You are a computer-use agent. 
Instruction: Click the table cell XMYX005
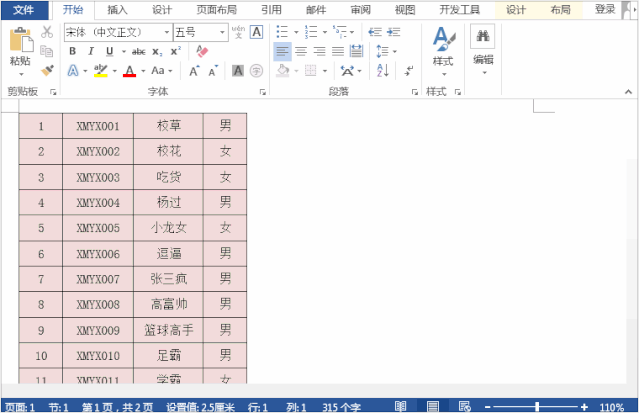98,228
